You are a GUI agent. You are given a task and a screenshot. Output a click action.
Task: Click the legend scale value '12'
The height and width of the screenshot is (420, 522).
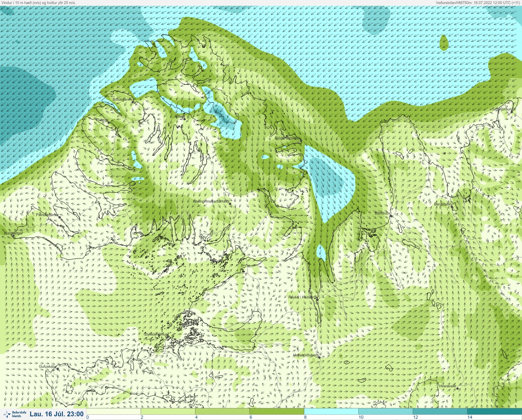(415, 417)
